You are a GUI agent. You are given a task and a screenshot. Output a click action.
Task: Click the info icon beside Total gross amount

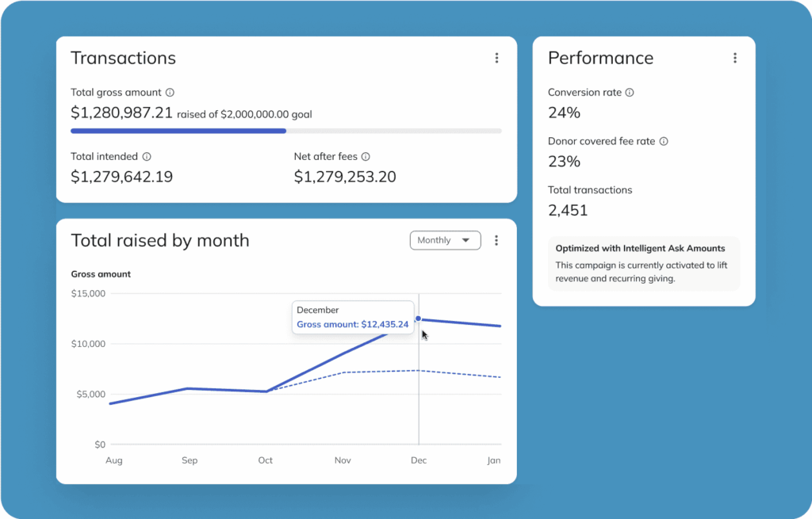tap(170, 93)
